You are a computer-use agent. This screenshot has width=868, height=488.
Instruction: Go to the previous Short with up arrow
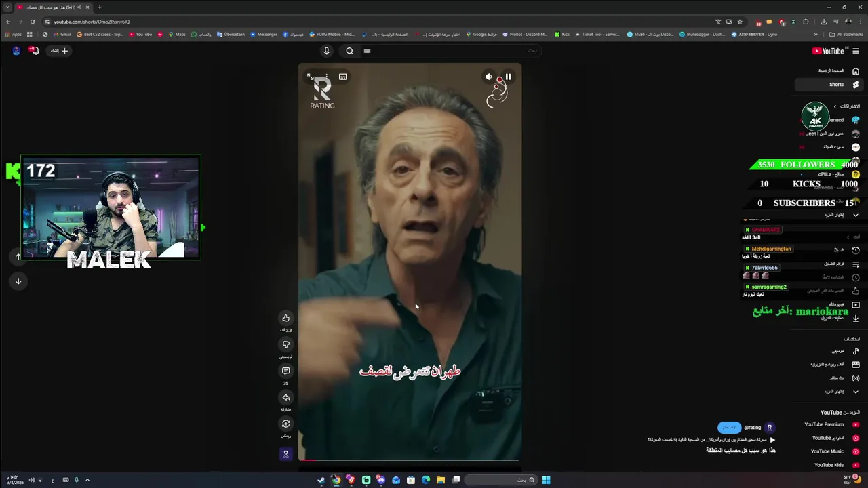point(18,256)
